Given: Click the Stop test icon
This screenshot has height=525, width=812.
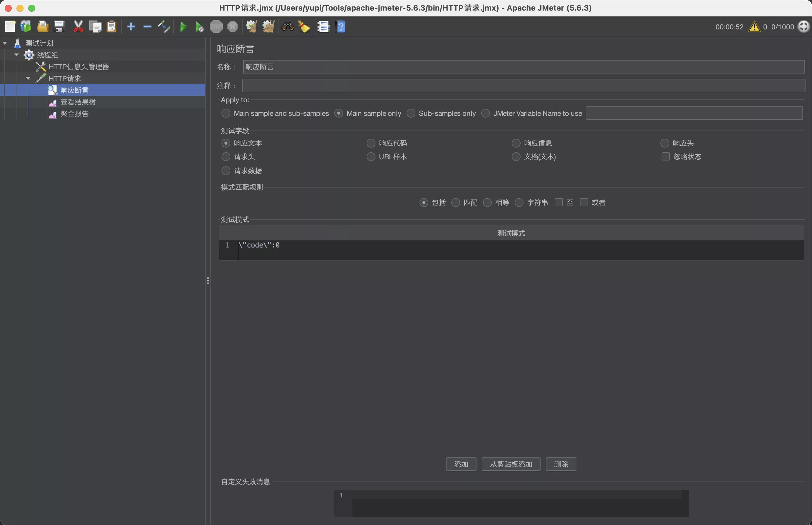Looking at the screenshot, I should (216, 26).
